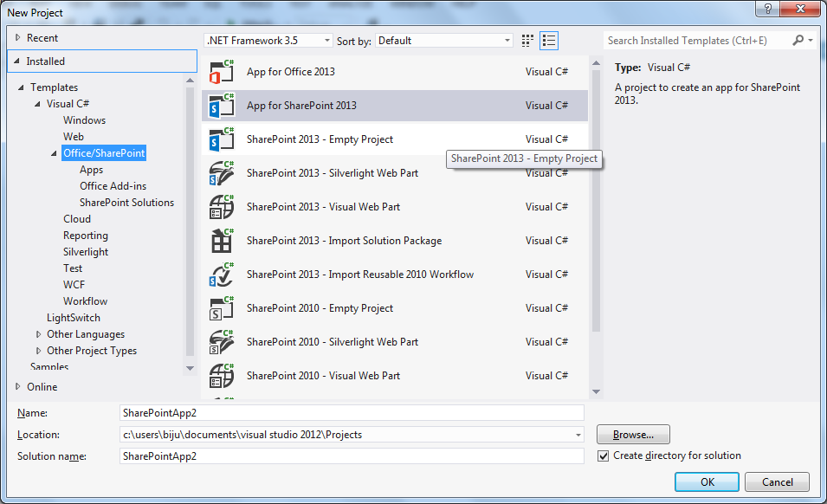The width and height of the screenshot is (827, 504).
Task: Expand the Recent section
Action: [17, 37]
